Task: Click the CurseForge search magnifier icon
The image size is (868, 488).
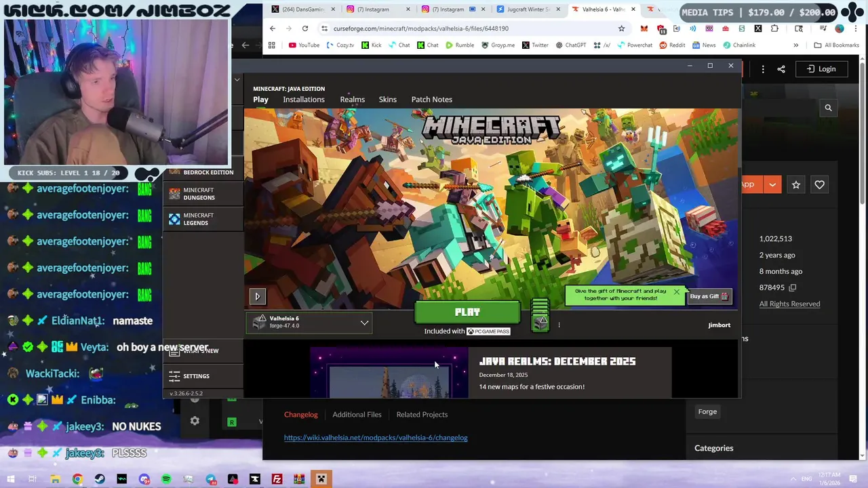Action: point(828,108)
